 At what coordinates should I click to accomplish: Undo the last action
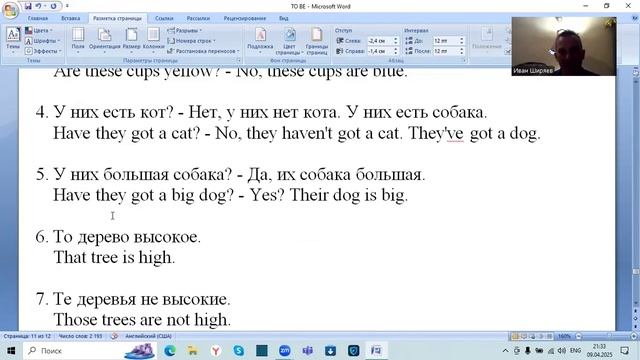coord(38,6)
